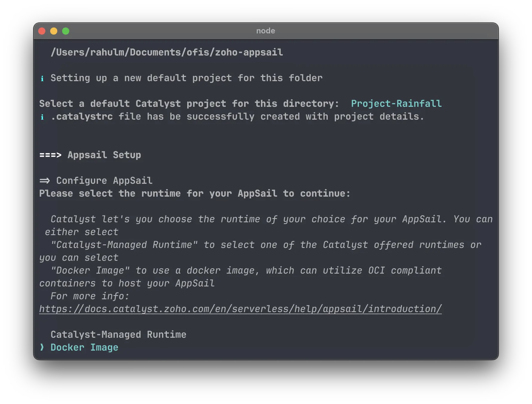Open the docs.catalyst.zoho.com introduction link
This screenshot has width=532, height=404.
coord(240,309)
